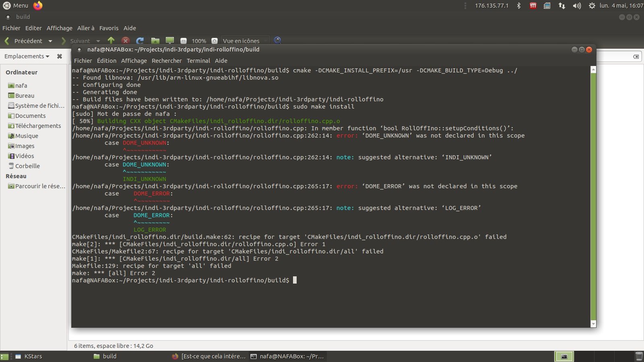Click the location bar clear icon behind the terminal
Image resolution: width=644 pixels, height=362 pixels.
(636, 57)
